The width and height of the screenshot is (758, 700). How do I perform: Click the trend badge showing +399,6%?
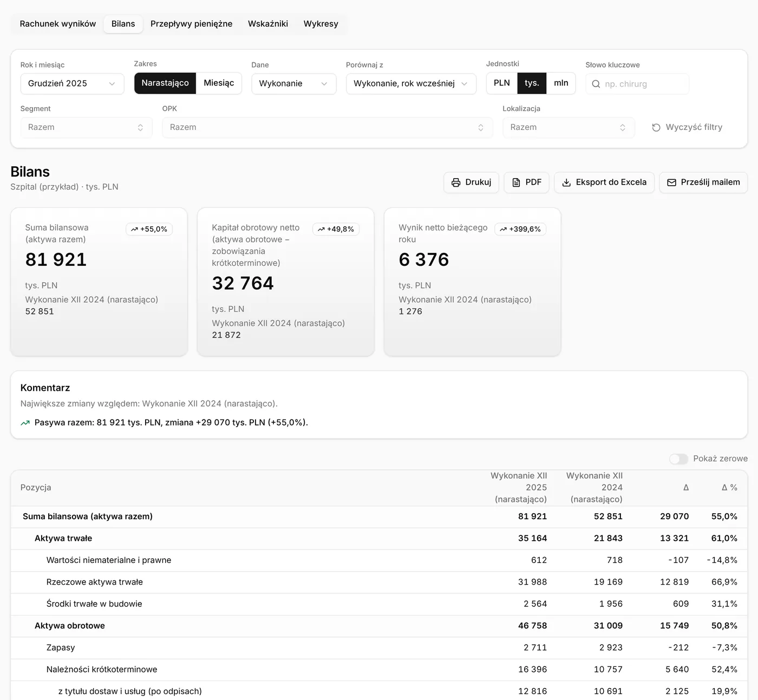click(x=520, y=229)
